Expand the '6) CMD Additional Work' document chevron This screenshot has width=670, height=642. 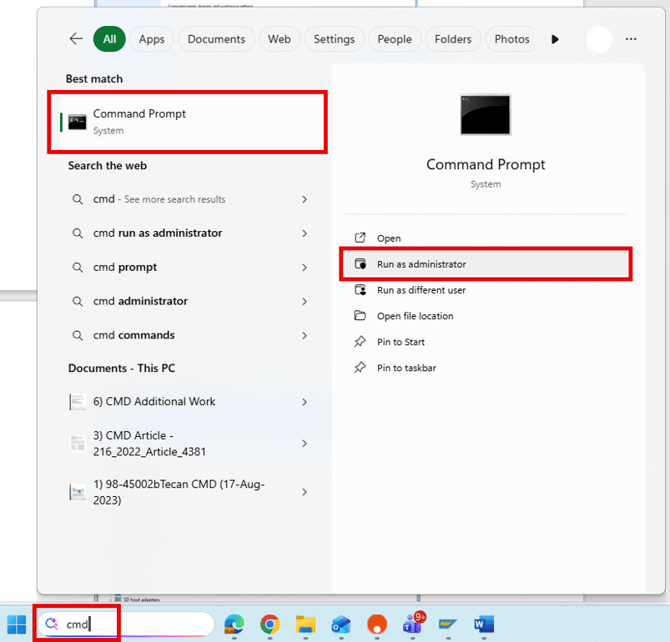click(x=304, y=402)
